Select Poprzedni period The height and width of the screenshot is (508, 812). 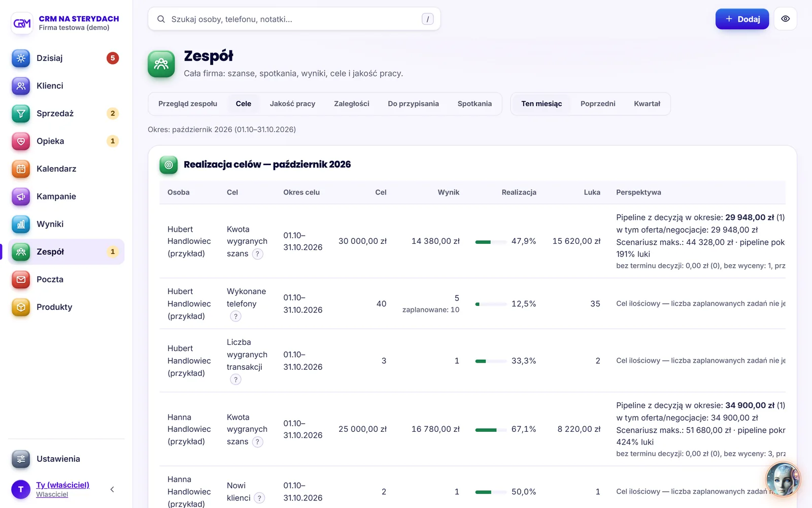tap(598, 104)
